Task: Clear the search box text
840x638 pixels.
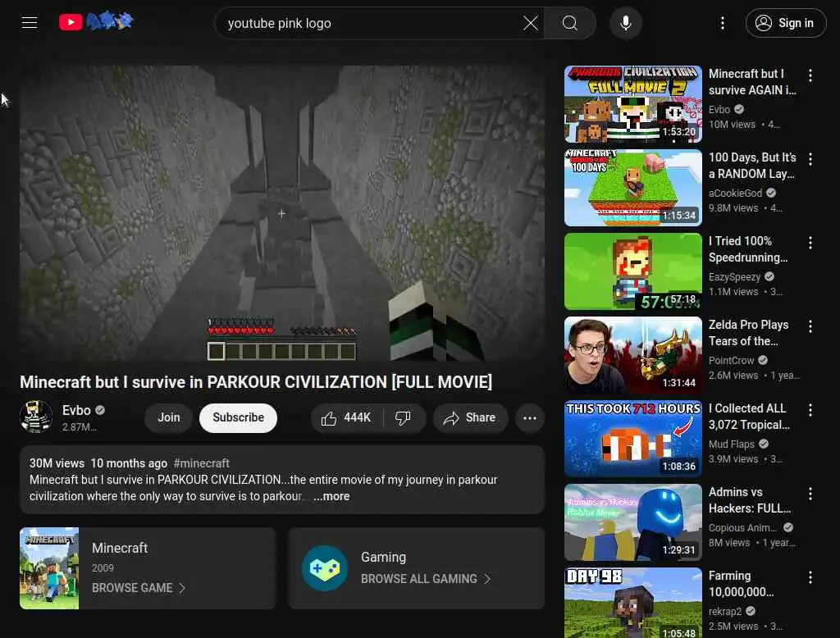Action: click(x=531, y=23)
